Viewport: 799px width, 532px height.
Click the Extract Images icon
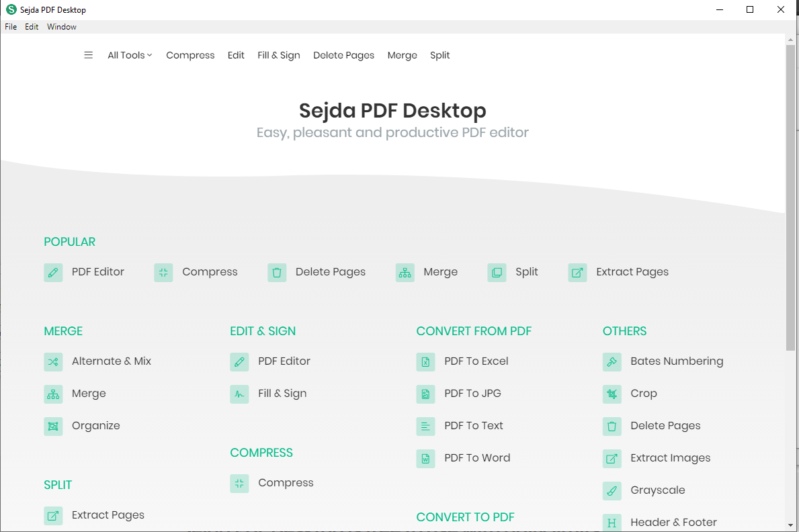(x=612, y=459)
